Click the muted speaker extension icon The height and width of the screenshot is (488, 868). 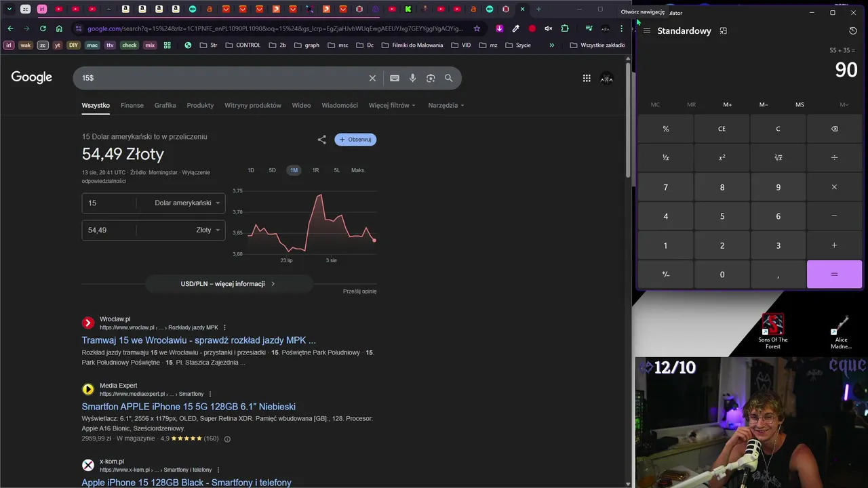click(549, 28)
